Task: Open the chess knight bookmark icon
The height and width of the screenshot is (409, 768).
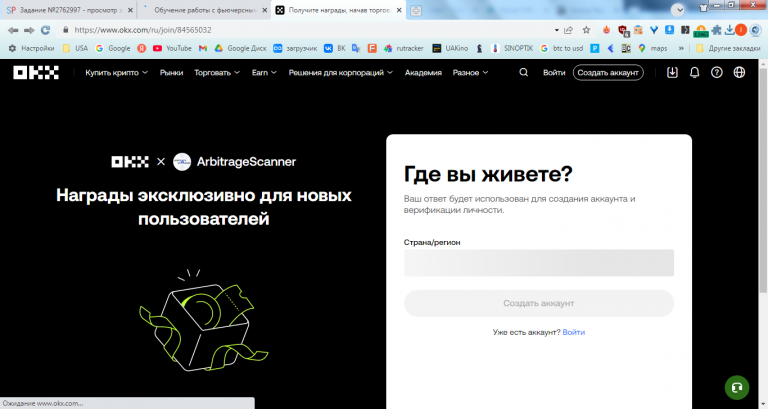Action: (480, 48)
